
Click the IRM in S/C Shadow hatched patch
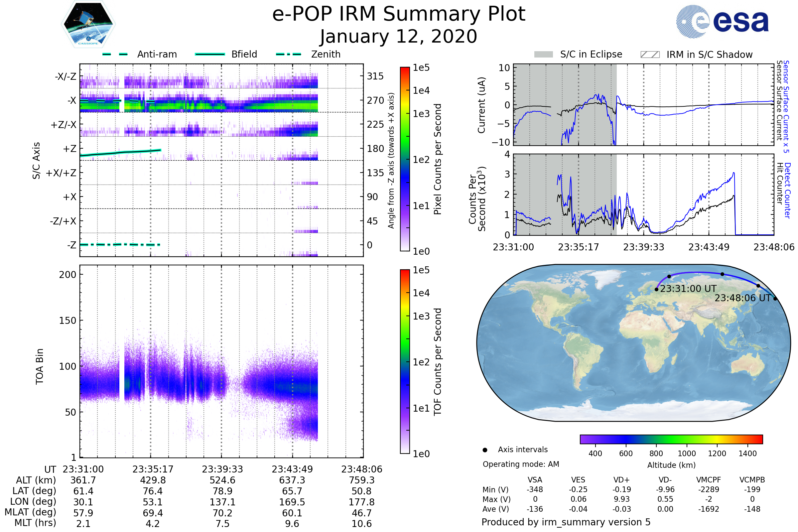click(650, 55)
